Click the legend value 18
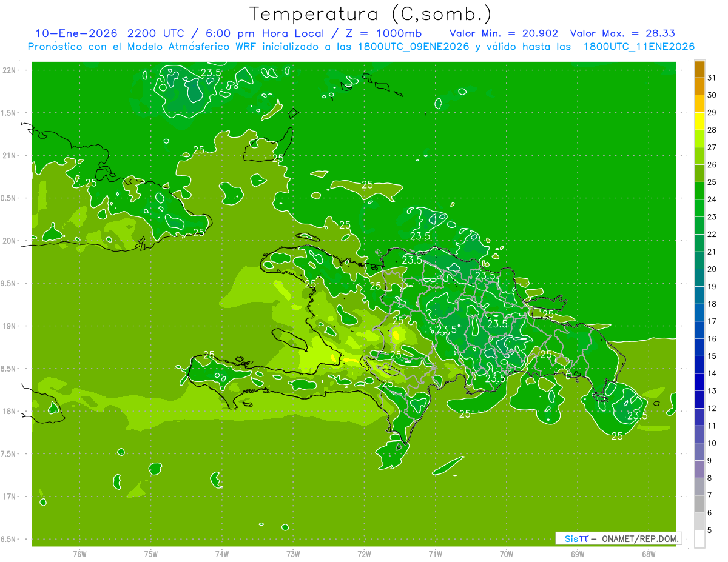This screenshot has height=562, width=728. [x=712, y=304]
